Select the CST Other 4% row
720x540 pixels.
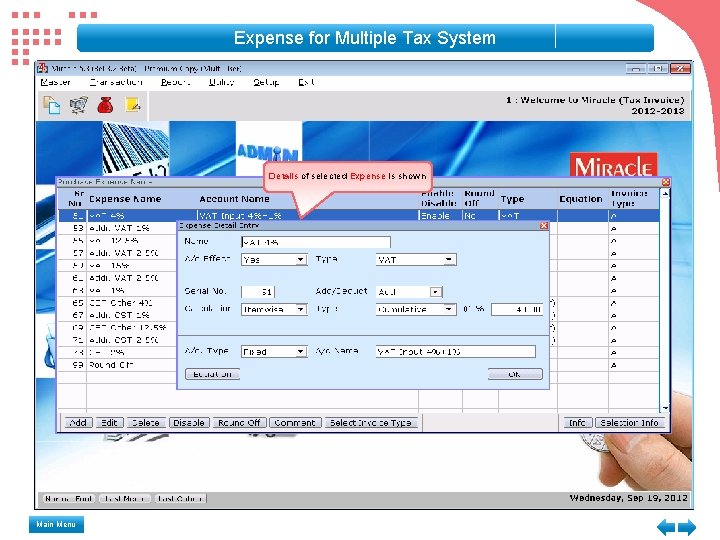[x=118, y=303]
